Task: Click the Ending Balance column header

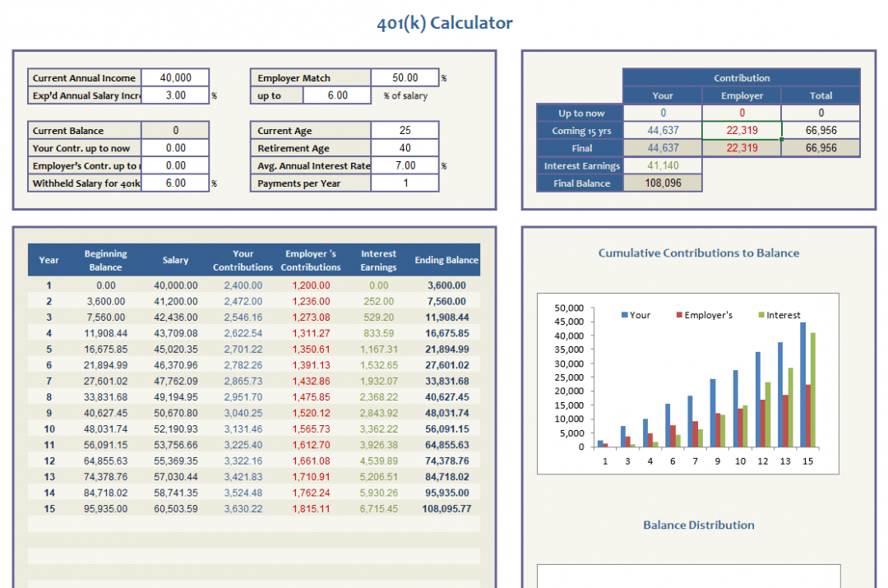Action: click(446, 260)
